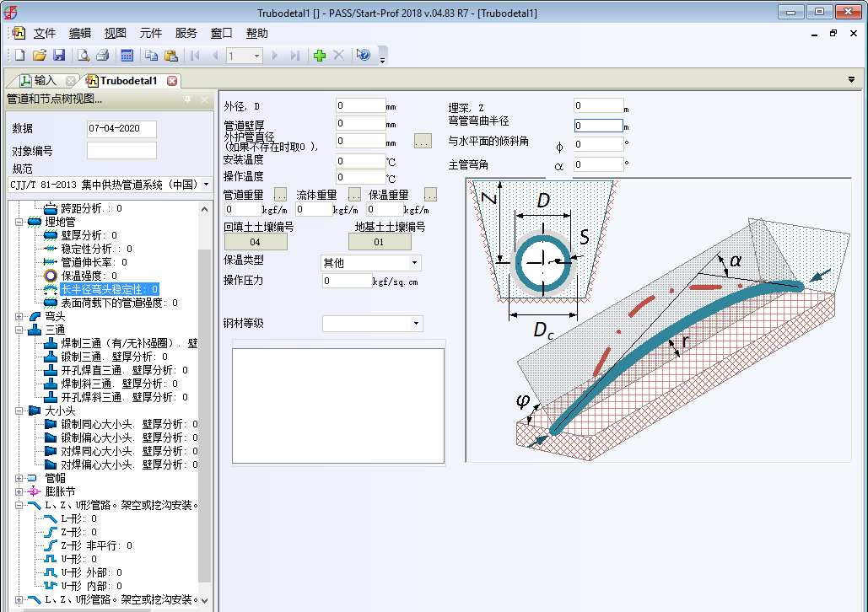Select 保温强度 in the tree
This screenshot has width=868, height=612.
[89, 276]
